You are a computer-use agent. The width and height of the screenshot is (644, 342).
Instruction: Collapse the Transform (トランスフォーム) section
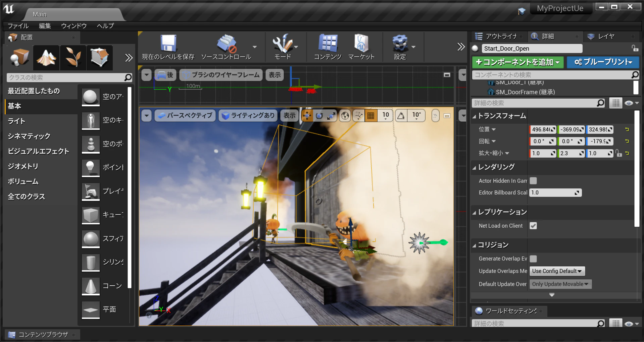(475, 116)
